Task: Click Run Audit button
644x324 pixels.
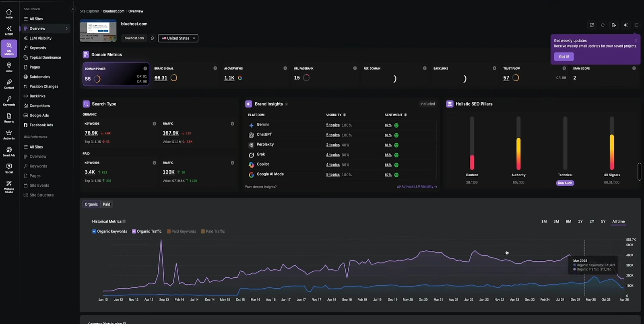Action: [x=565, y=183]
